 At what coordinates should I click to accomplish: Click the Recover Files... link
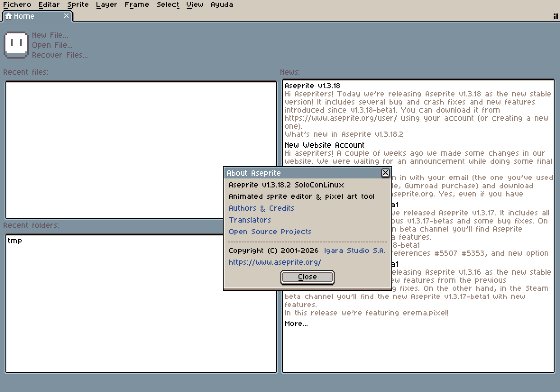click(x=60, y=55)
